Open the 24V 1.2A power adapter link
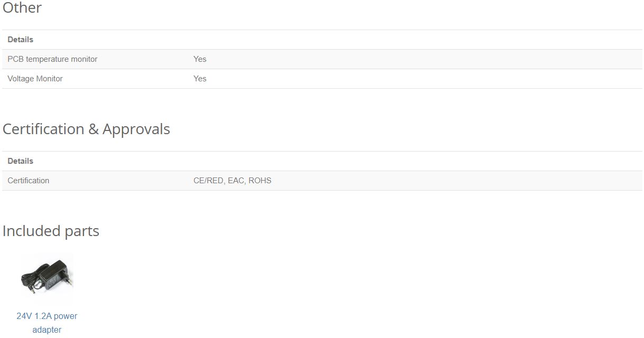This screenshot has height=338, width=644. [x=47, y=323]
